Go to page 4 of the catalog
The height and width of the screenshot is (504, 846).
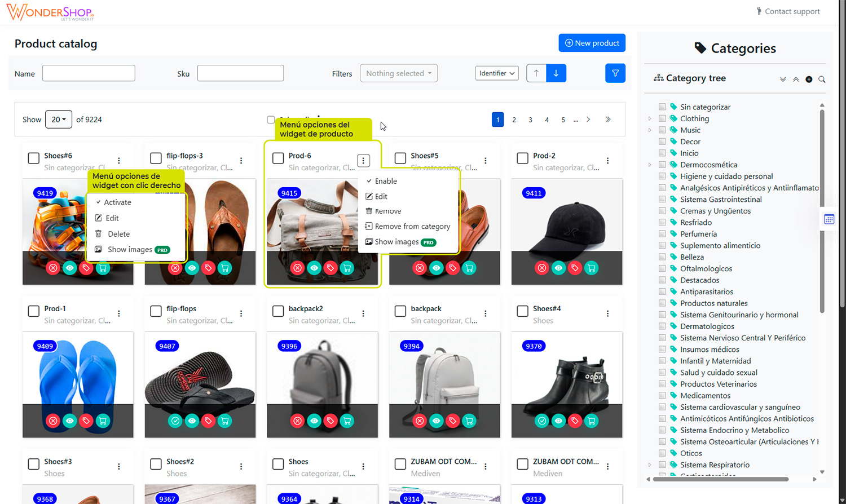(x=547, y=120)
